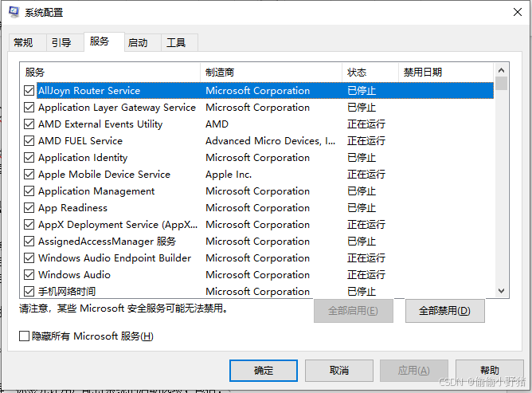This screenshot has height=393, width=532.
Task: Select the Windows Audio service name
Action: coord(74,275)
